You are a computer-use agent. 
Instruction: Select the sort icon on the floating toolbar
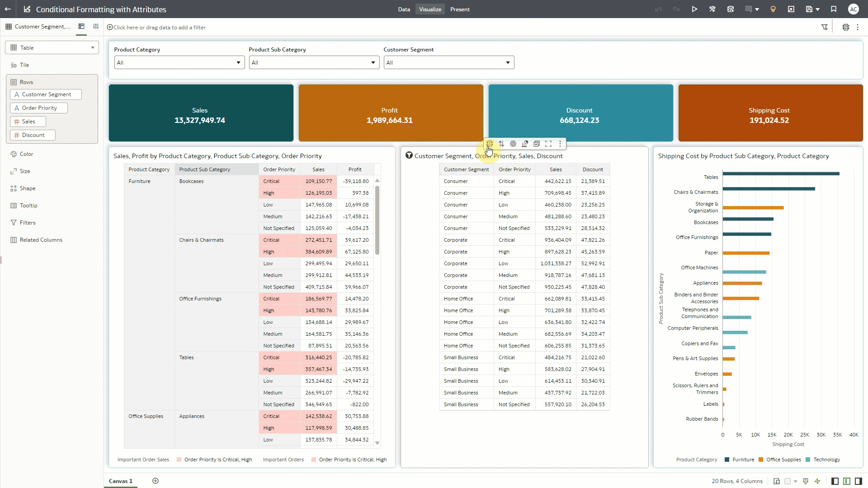tap(502, 144)
